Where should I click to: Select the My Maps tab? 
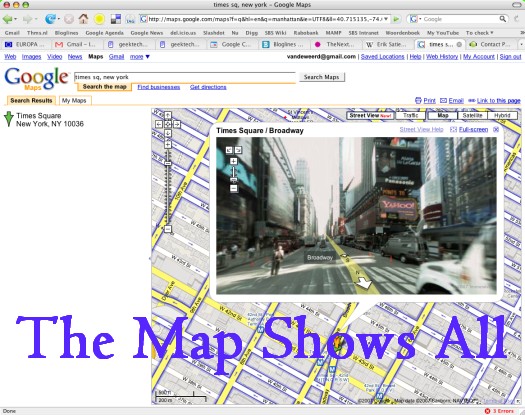coord(74,100)
